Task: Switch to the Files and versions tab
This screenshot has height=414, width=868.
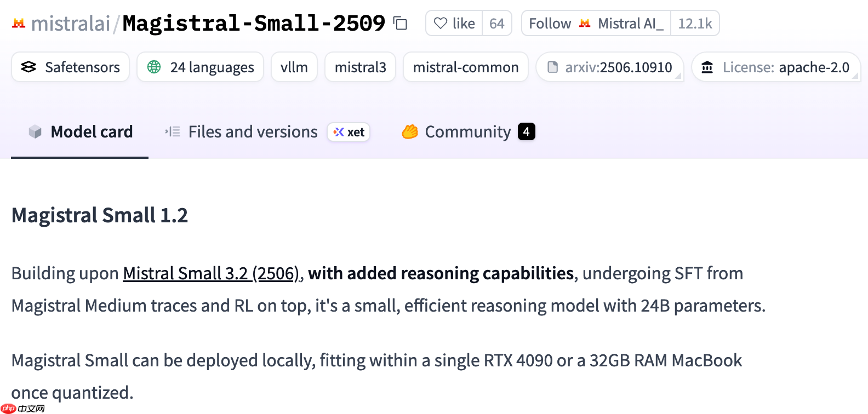Action: 253,131
